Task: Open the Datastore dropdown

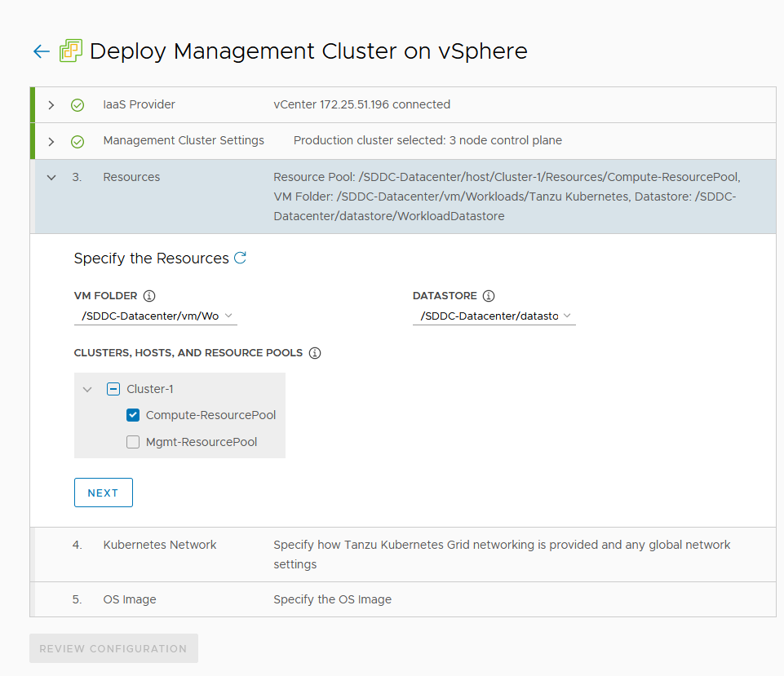Action: 494,316
